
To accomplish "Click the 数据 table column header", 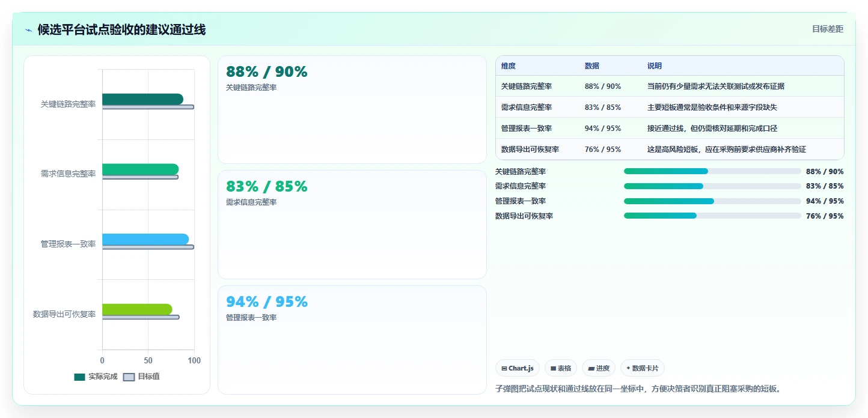I will click(592, 66).
